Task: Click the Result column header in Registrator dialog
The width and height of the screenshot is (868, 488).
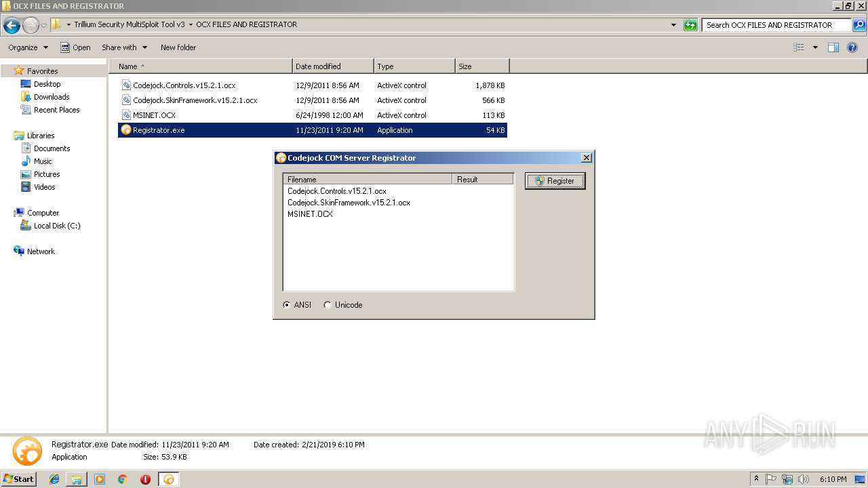Action: [482, 180]
